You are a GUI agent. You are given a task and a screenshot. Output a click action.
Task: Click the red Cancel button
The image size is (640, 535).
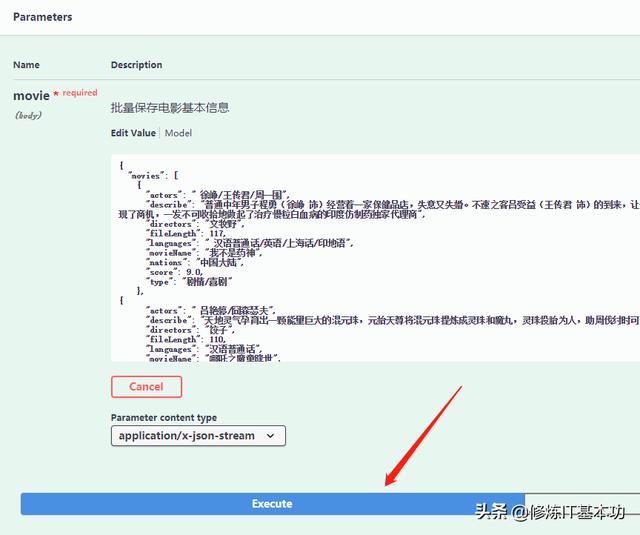pyautogui.click(x=146, y=386)
